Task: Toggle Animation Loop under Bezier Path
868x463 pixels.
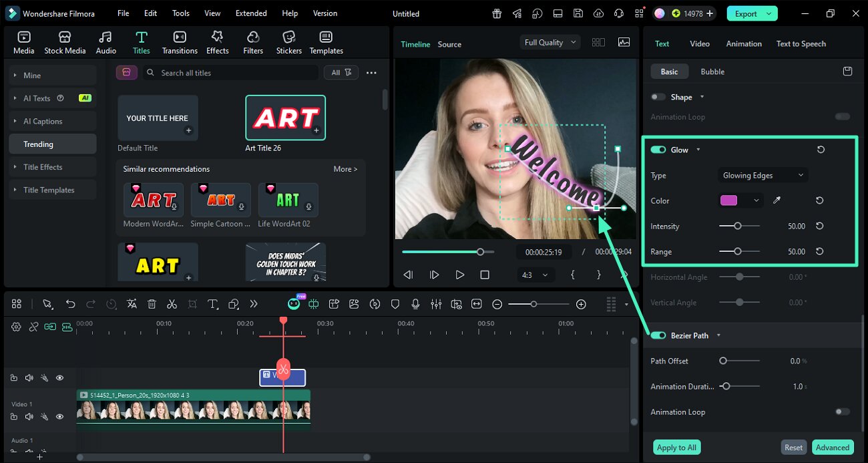Action: (843, 412)
